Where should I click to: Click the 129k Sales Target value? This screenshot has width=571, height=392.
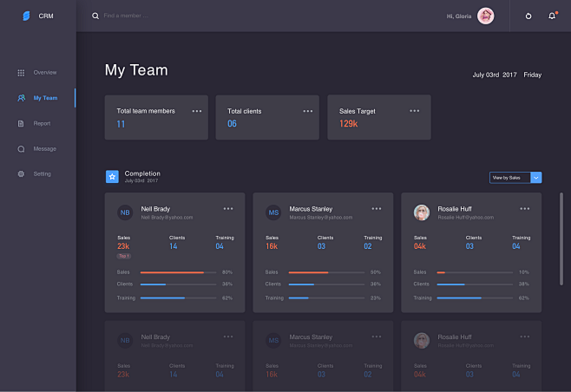click(349, 124)
